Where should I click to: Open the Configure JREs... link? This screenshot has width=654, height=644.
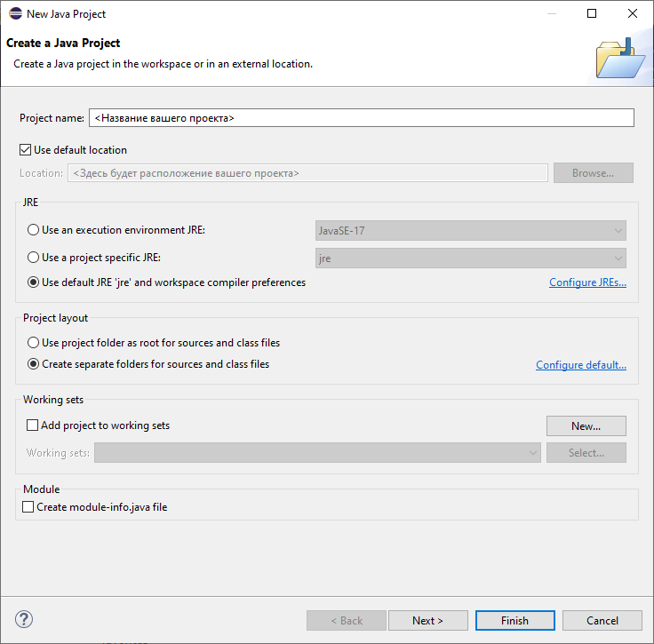587,282
